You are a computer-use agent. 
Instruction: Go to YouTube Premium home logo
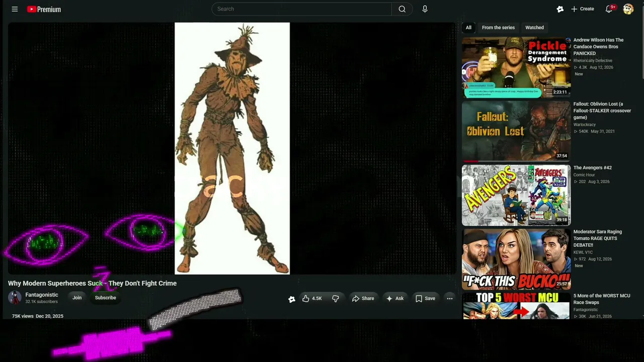(x=44, y=9)
